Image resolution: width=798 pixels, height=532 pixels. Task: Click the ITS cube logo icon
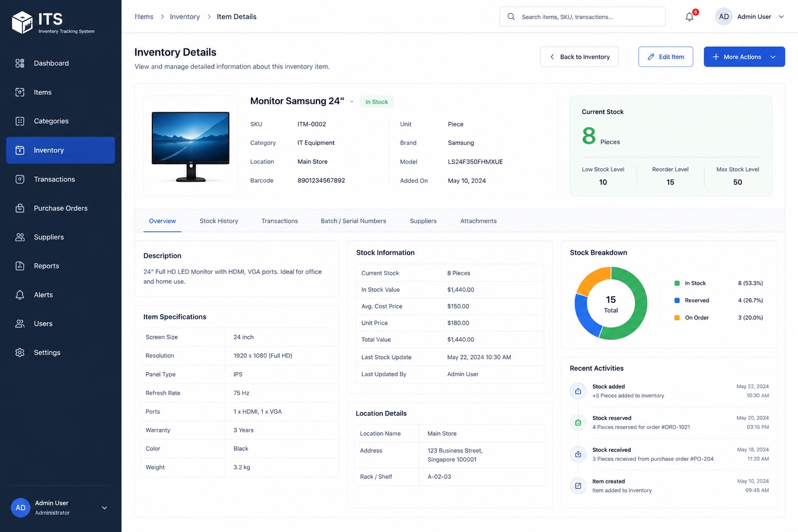tap(22, 22)
